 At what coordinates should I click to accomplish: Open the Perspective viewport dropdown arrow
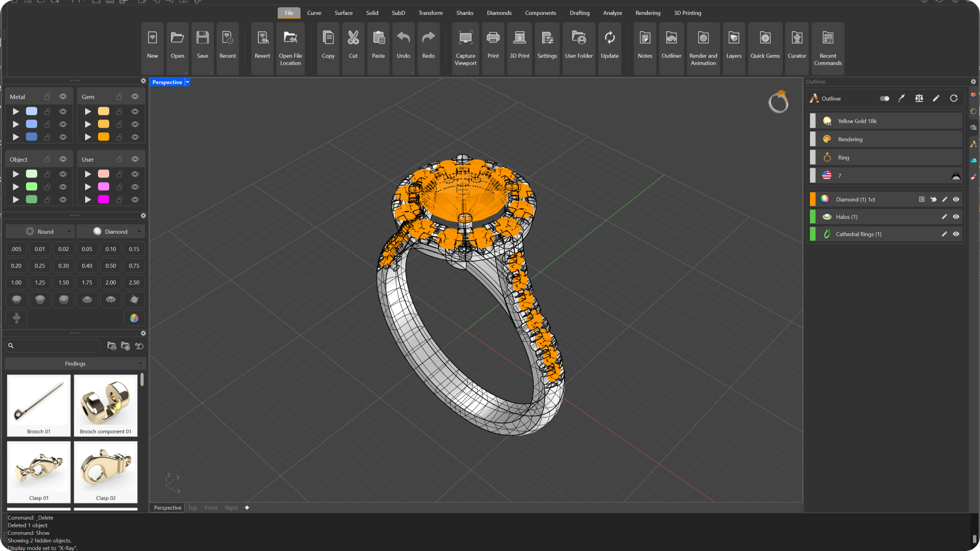coord(187,82)
